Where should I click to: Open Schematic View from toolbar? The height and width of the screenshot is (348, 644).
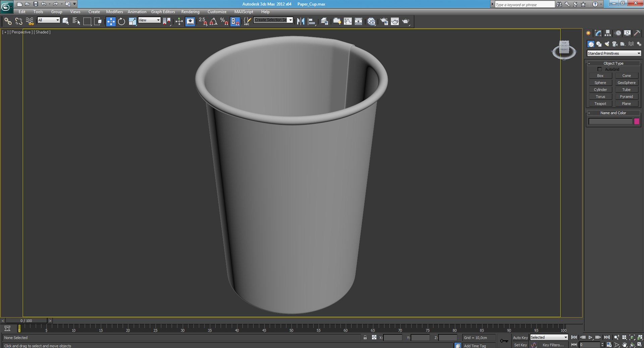coord(358,21)
